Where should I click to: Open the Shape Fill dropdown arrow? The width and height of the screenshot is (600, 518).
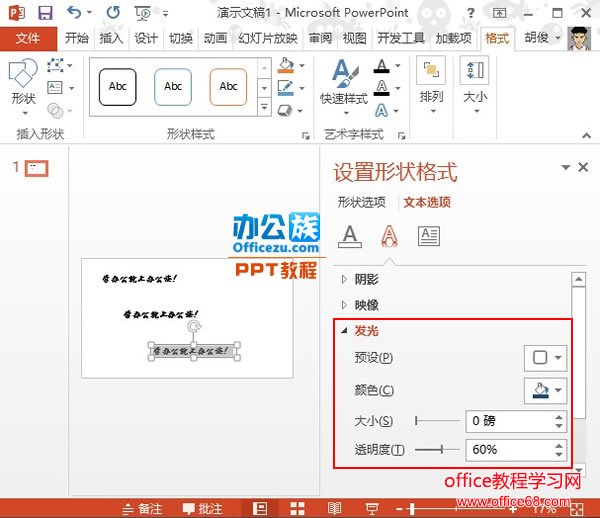[x=302, y=65]
